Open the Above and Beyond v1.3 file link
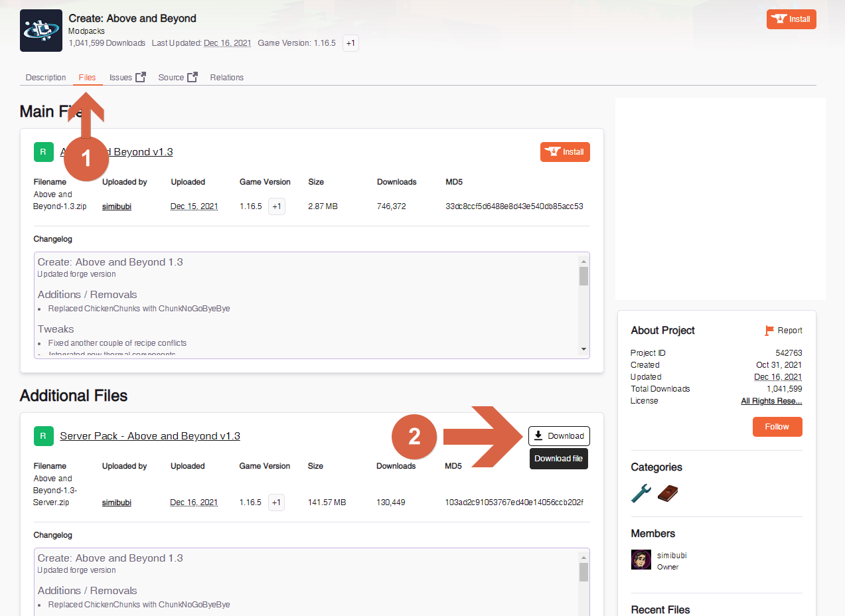 click(116, 152)
